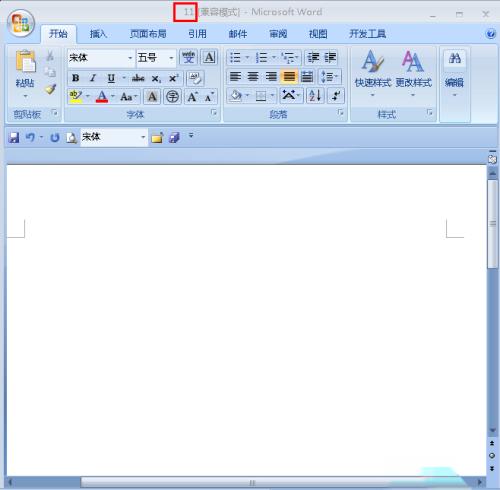Toggle Show/Hide paragraph marks
Screen dimensions: 500x490
pyautogui.click(x=336, y=96)
